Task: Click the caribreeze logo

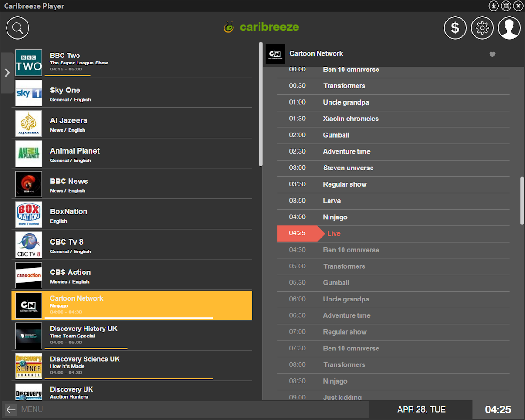Action: click(261, 27)
